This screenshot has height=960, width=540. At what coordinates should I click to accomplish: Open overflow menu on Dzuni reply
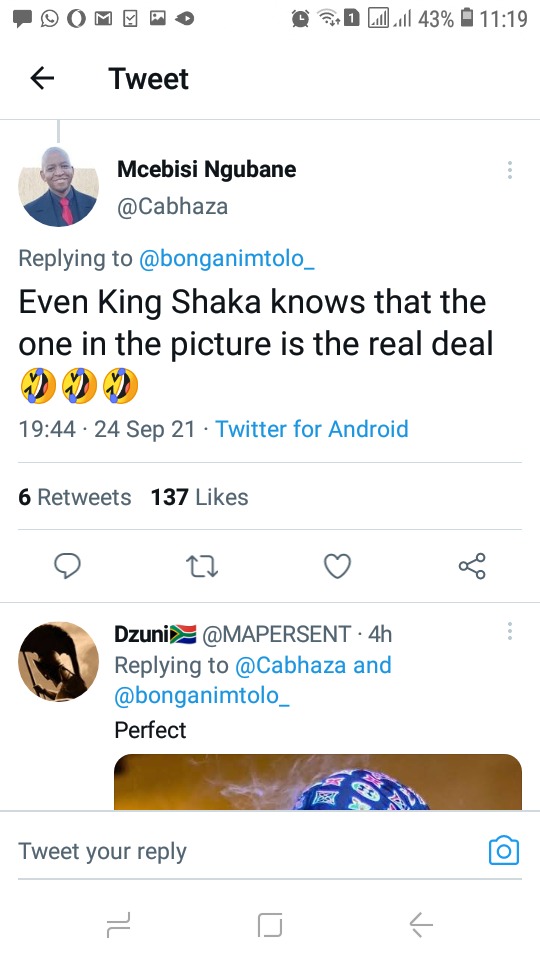point(509,631)
